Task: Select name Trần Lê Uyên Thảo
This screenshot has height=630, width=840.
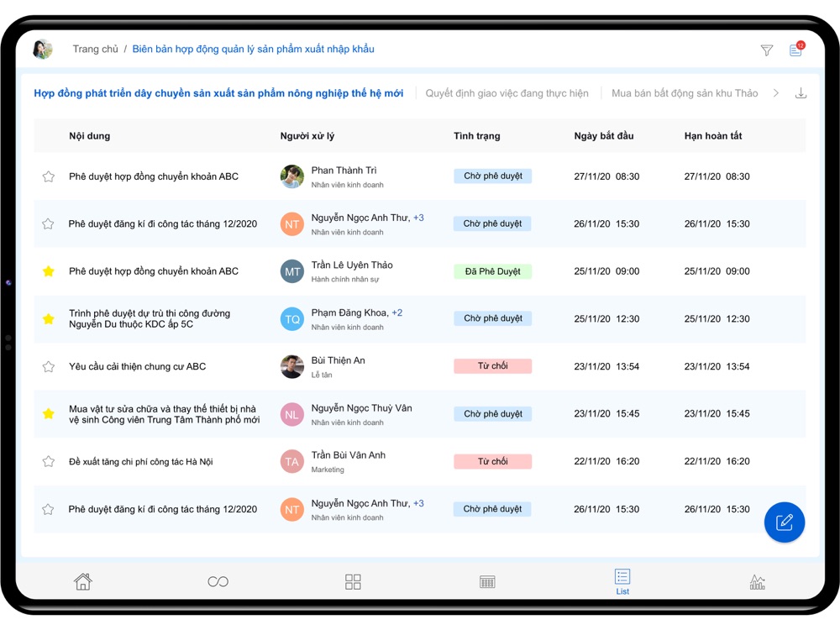Action: [352, 265]
